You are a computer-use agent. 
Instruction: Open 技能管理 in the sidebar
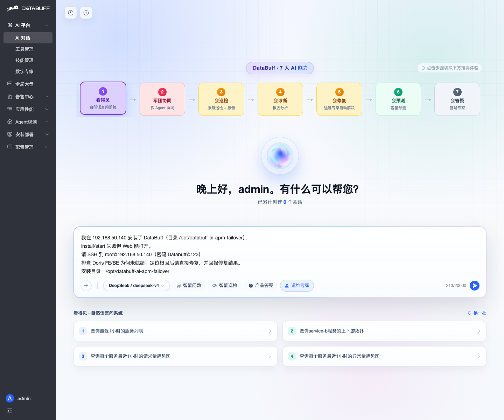point(28,60)
